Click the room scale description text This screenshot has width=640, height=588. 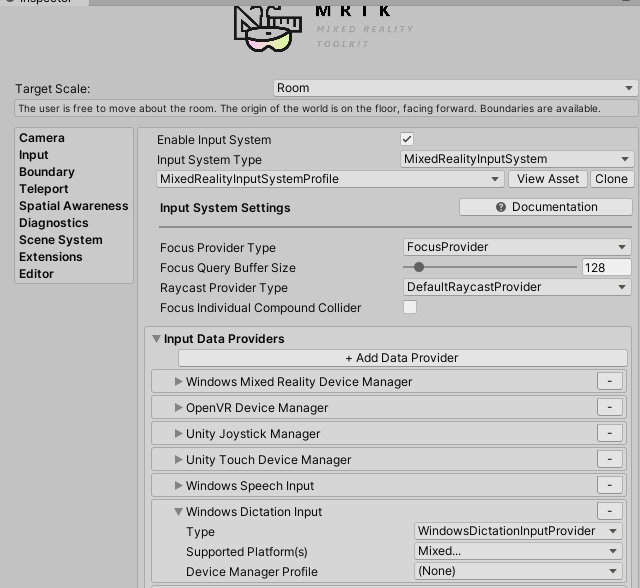click(309, 109)
